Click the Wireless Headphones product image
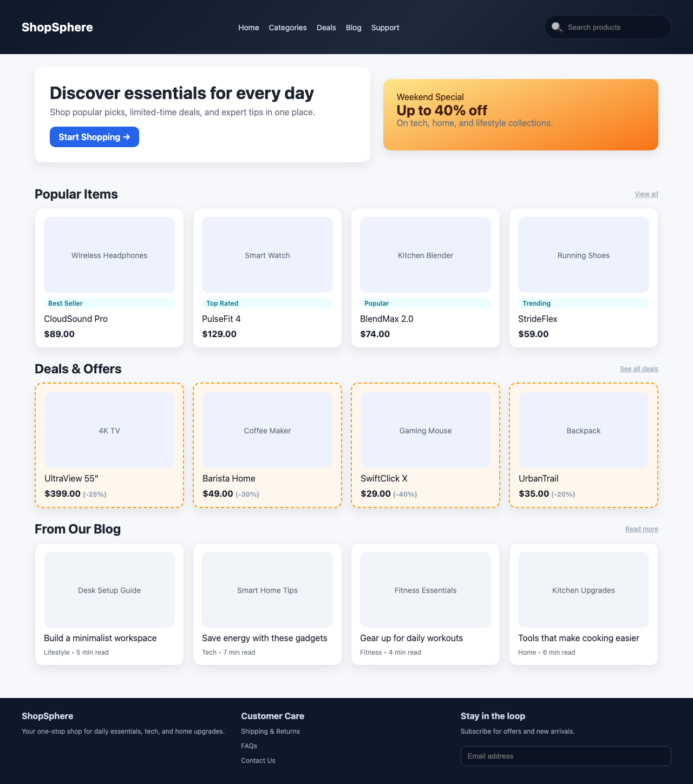The image size is (693, 784). (109, 255)
